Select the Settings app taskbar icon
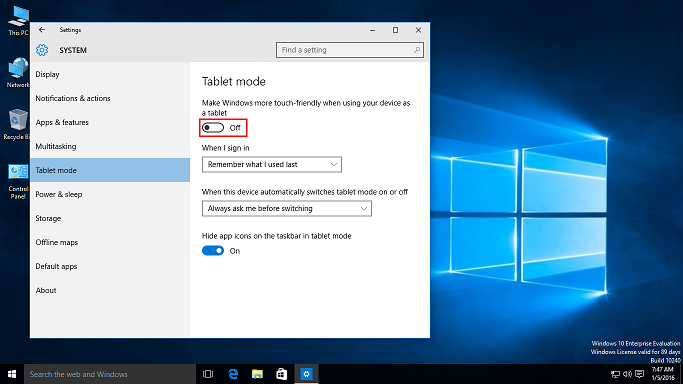 pos(306,374)
